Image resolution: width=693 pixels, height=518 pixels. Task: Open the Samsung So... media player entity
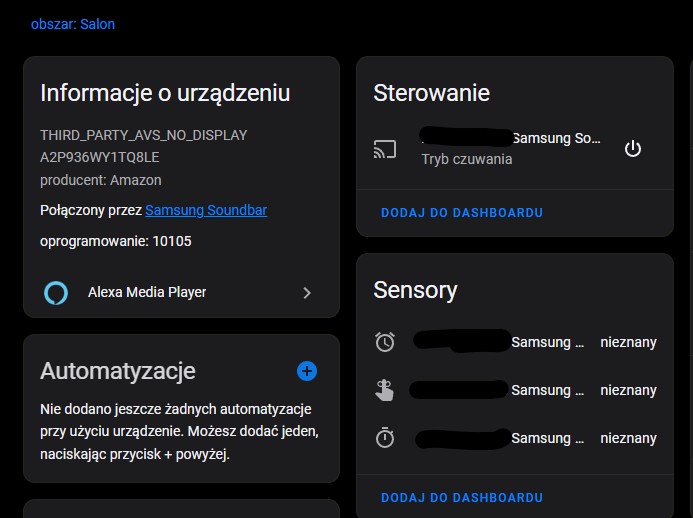[x=555, y=139]
